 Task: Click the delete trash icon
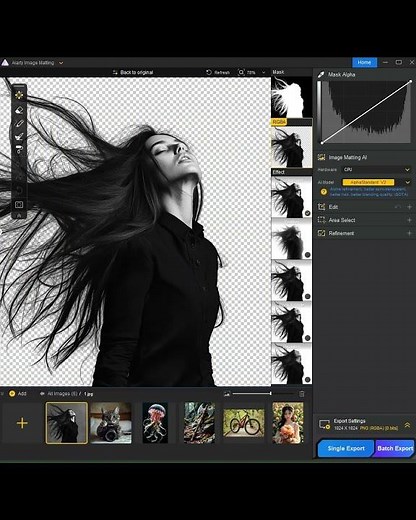tap(302, 394)
